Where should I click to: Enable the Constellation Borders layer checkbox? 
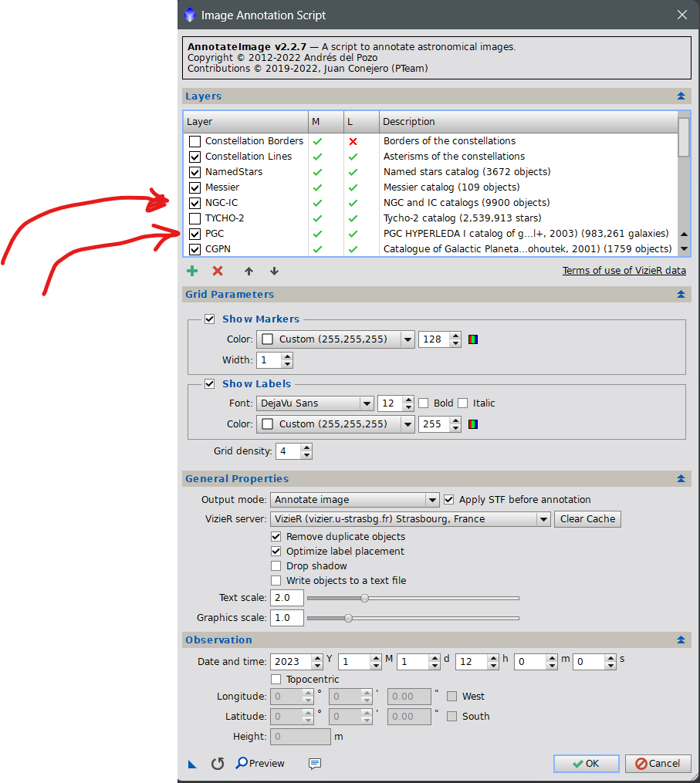(x=194, y=141)
